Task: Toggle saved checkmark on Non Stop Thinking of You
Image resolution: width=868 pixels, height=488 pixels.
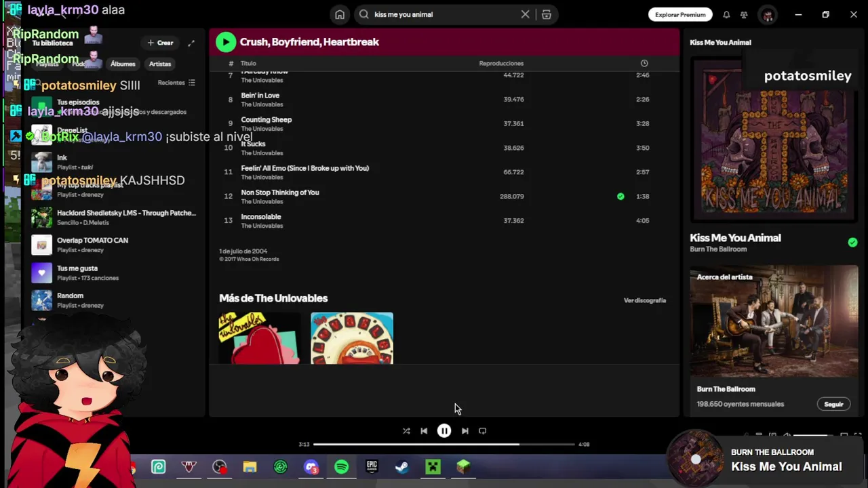Action: (620, 197)
